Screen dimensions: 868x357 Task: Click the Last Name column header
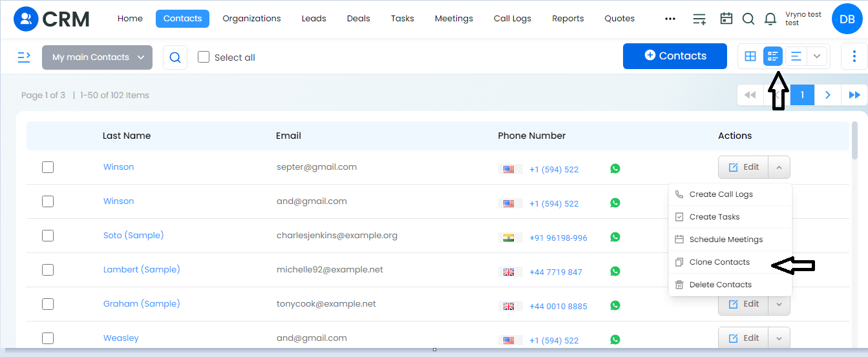click(x=127, y=136)
